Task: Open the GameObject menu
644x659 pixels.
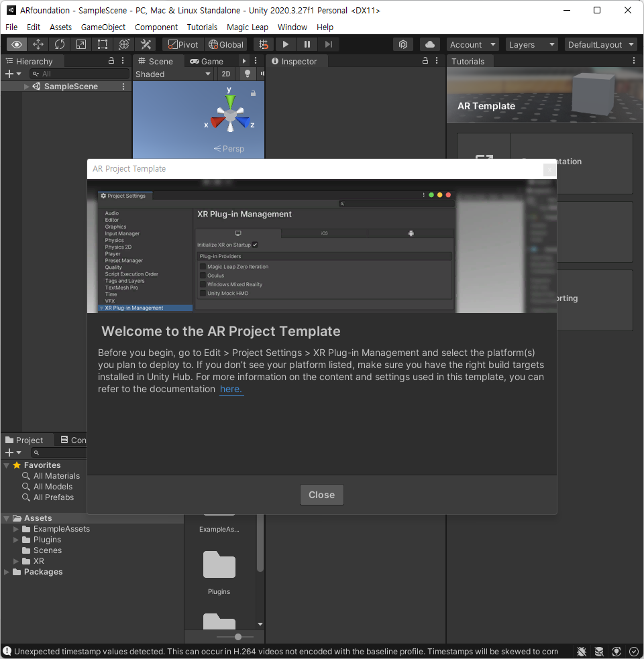Action: click(103, 27)
